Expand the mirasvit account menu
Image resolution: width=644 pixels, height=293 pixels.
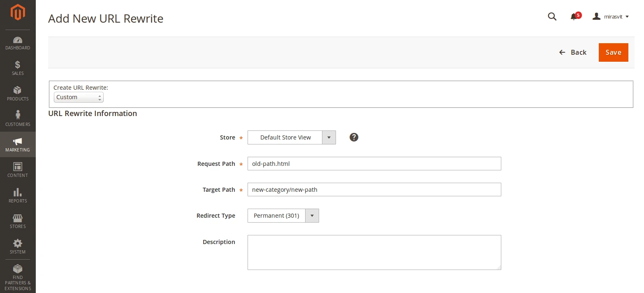611,16
